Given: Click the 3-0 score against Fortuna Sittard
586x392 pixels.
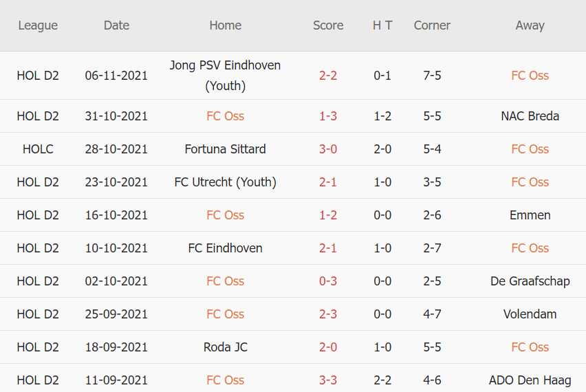Looking at the screenshot, I should 328,149.
